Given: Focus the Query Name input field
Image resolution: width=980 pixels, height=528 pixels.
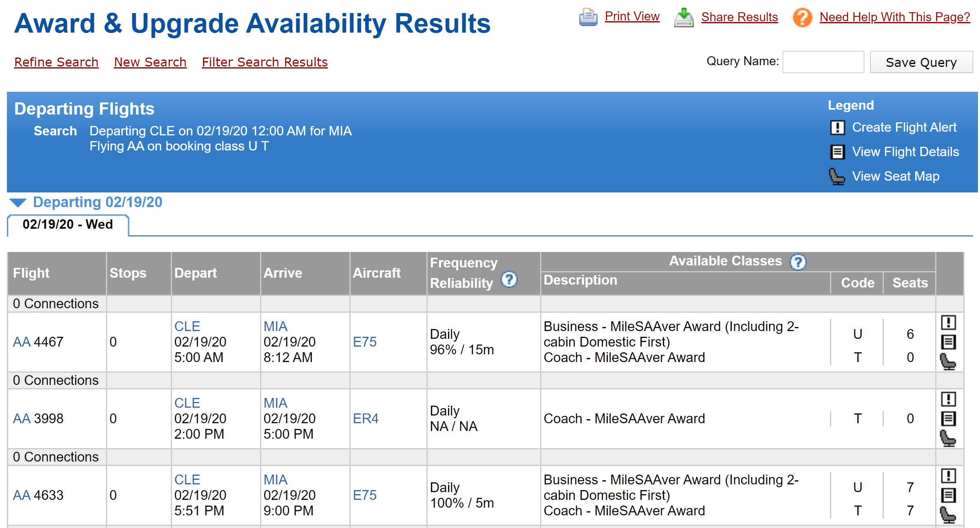Looking at the screenshot, I should tap(823, 62).
